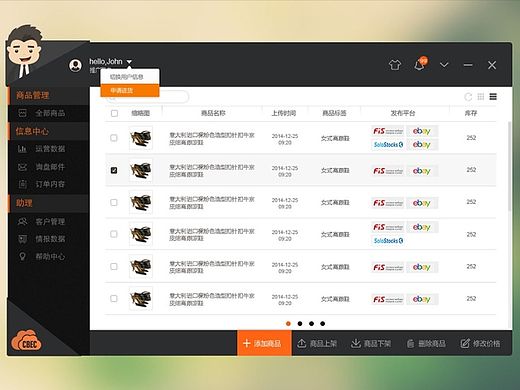Viewport: 520px width, 390px height.
Task: Go to the third pagination dot
Action: (311, 323)
